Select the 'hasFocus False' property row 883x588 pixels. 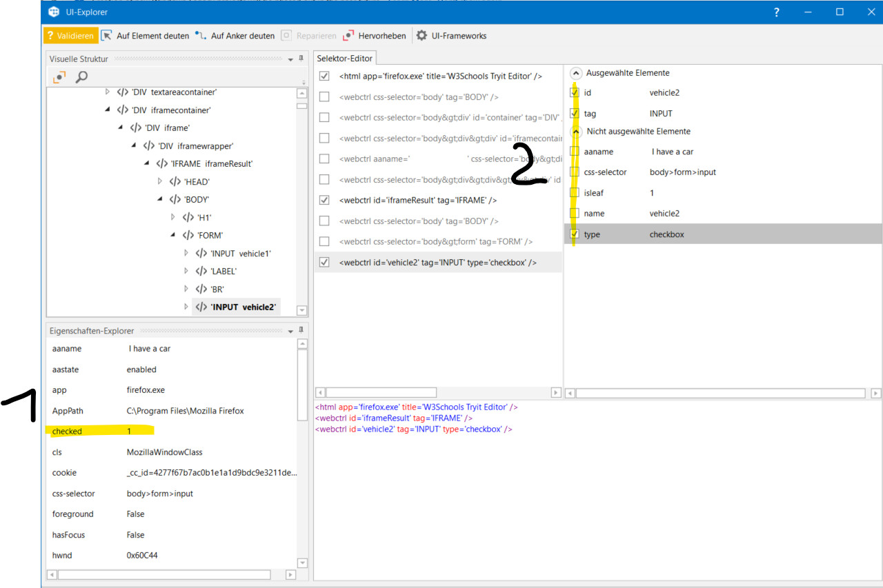pos(171,535)
